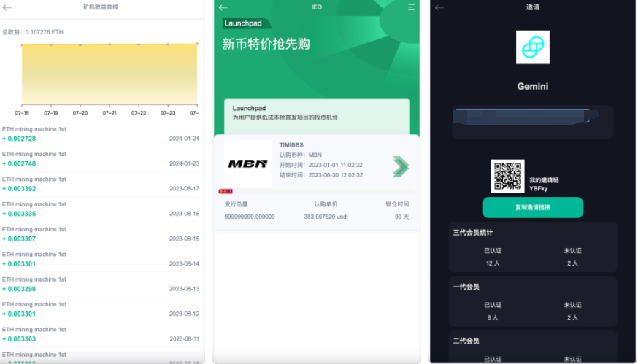Go back from the IEO screen
Viewport: 638px width, 364px height.
pos(223,7)
